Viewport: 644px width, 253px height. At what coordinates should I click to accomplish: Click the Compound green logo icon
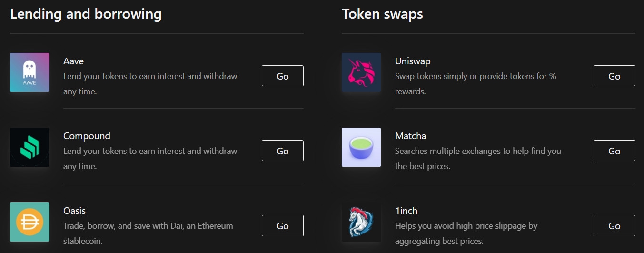point(30,147)
